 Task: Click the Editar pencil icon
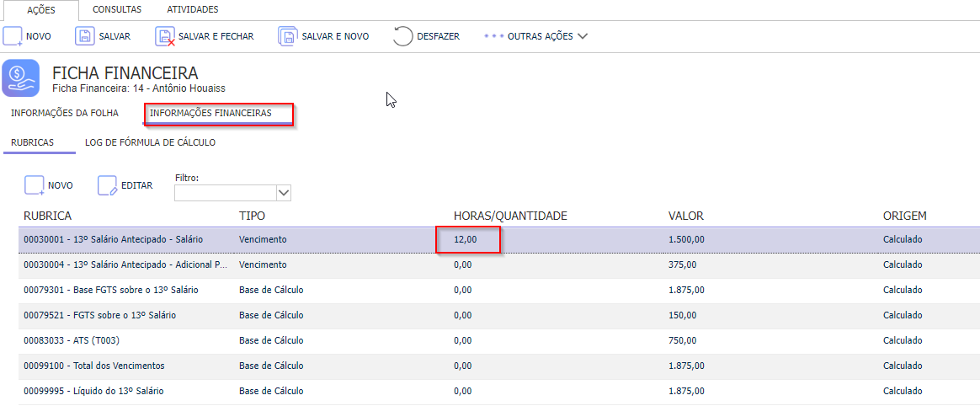108,186
